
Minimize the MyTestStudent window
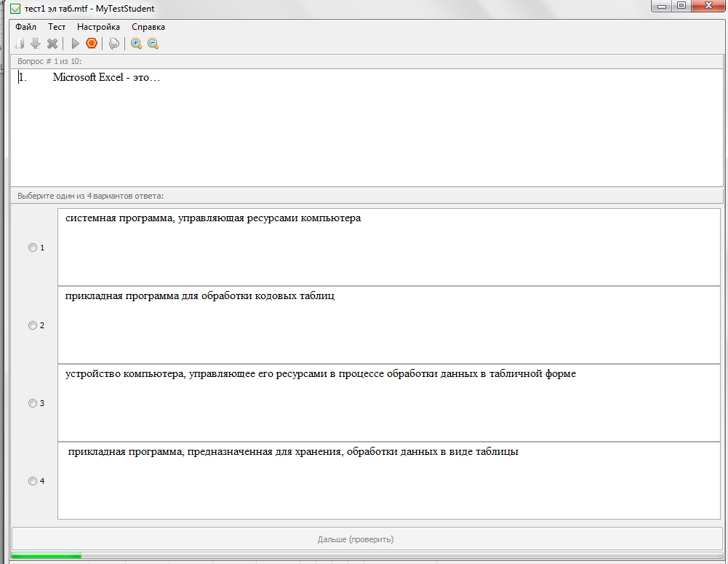pos(662,6)
